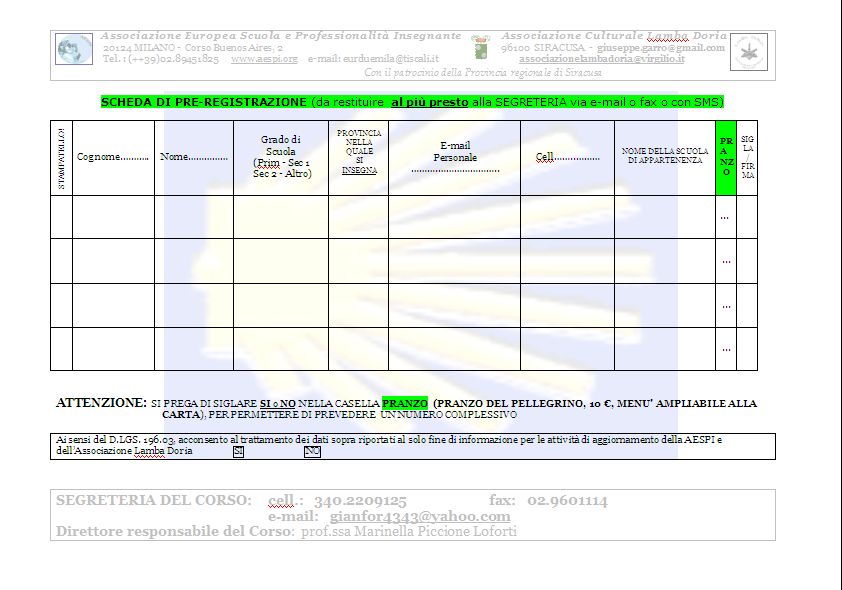
Task: Select the E-mail Personale header cell
Action: tap(454, 157)
